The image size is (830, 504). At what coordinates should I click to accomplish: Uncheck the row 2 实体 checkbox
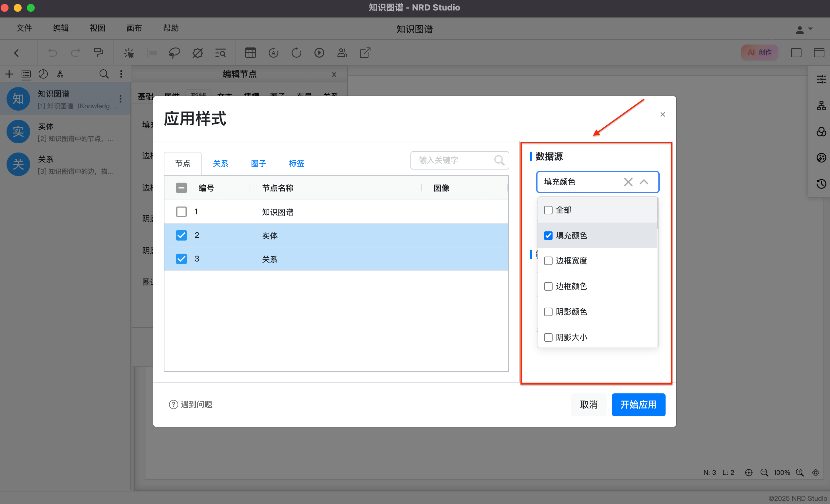pos(181,235)
